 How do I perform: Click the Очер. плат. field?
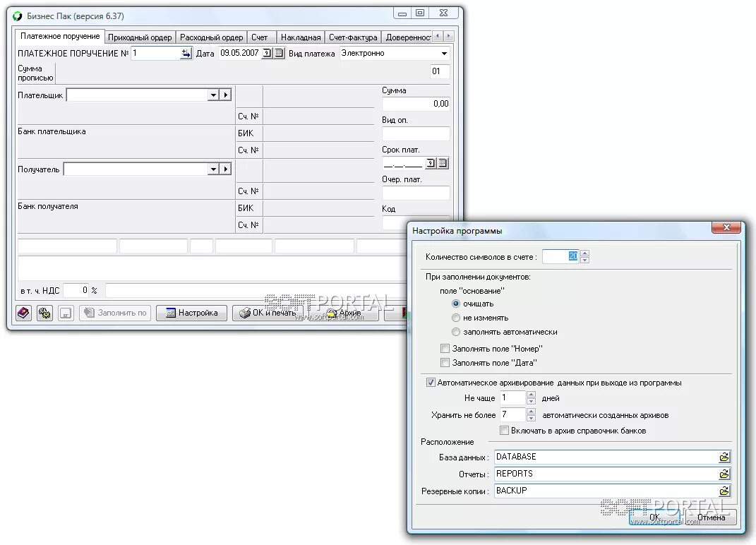[x=416, y=193]
